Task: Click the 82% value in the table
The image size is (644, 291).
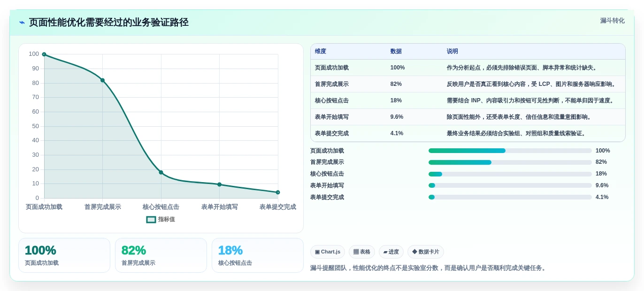Action: (396, 84)
